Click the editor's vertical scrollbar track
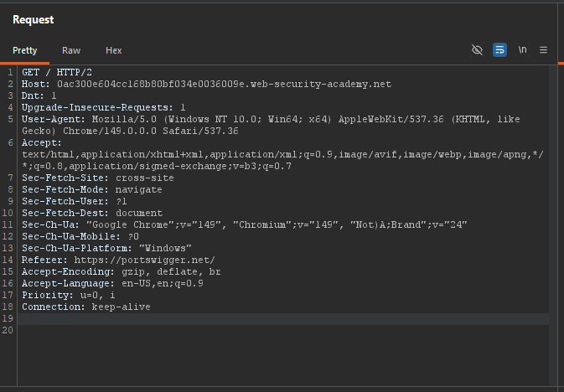The image size is (564, 392). coord(553,225)
